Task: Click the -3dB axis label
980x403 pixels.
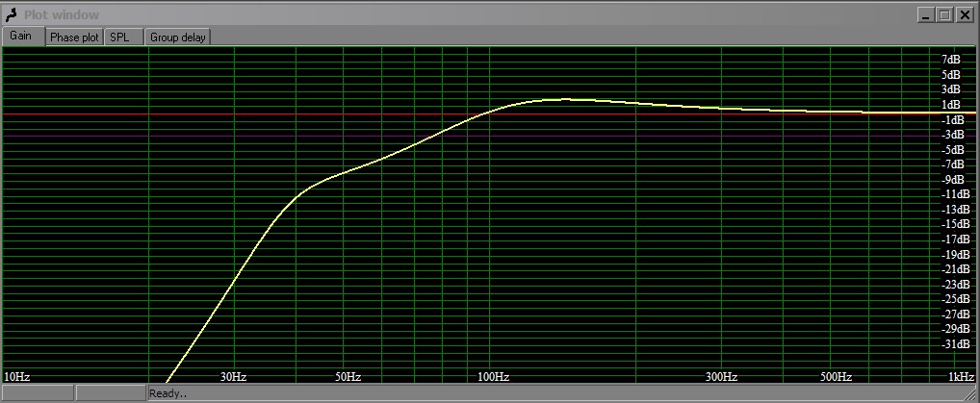Action: [x=952, y=135]
